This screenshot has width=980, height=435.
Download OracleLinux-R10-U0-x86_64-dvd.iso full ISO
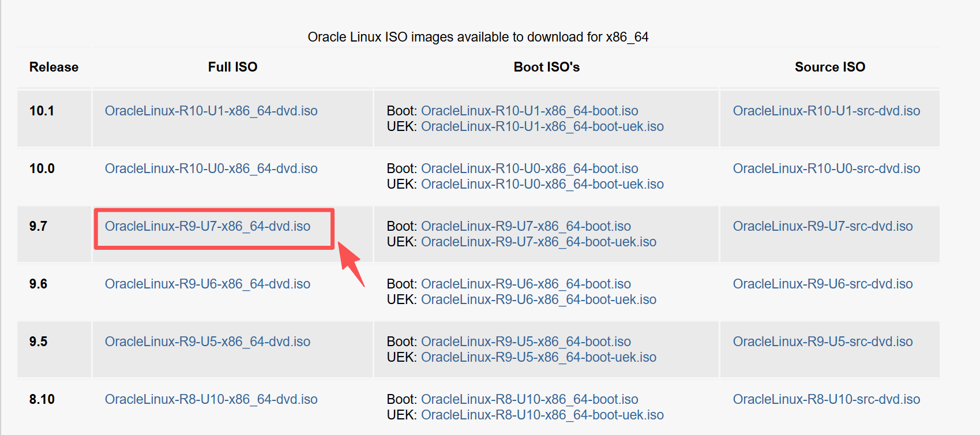211,168
